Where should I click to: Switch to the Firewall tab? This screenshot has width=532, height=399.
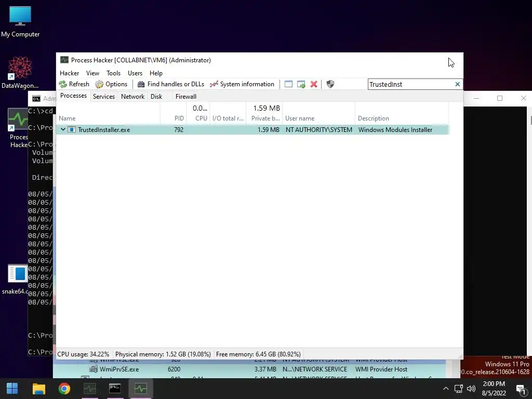185,96
